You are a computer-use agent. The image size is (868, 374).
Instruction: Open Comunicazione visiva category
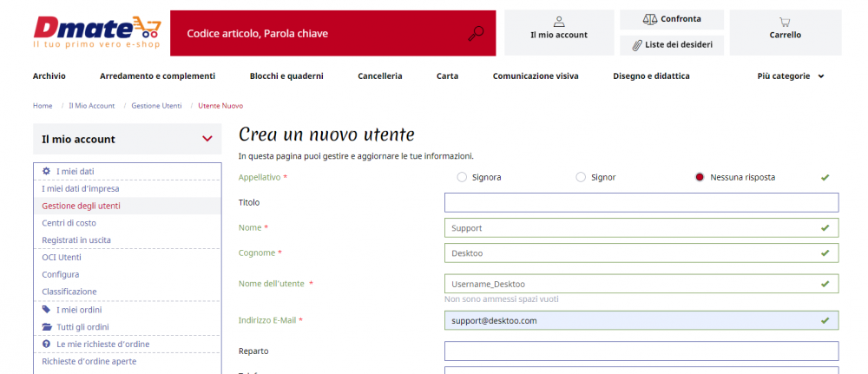[536, 76]
